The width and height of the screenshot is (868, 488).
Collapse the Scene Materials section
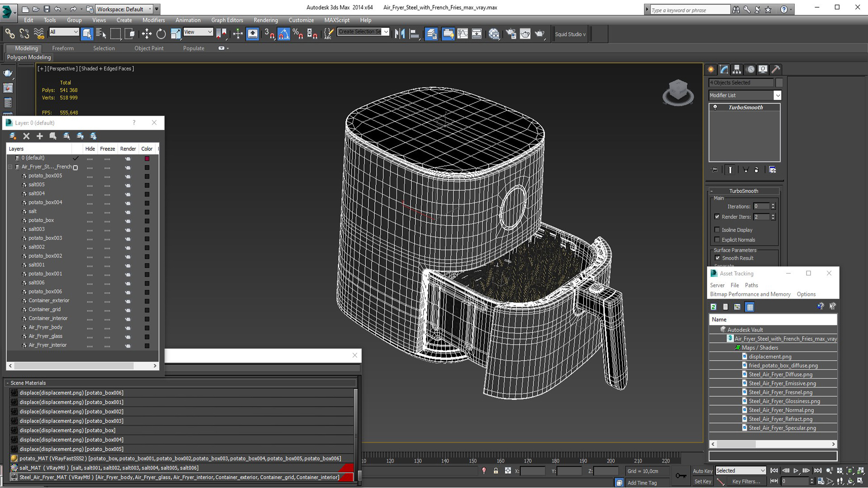8,383
